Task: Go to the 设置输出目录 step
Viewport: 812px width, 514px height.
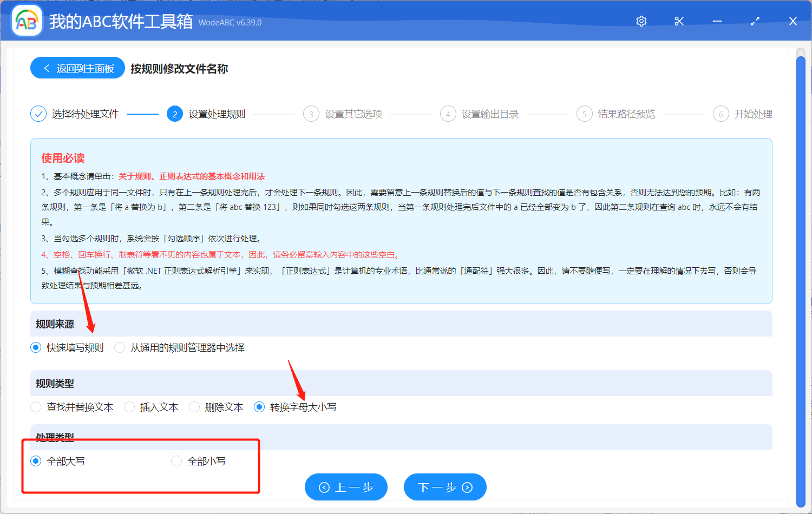Action: coord(489,114)
